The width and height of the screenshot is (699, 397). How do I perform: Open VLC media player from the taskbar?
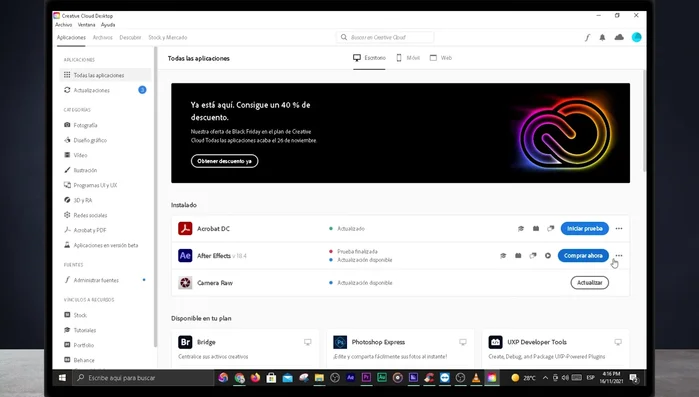coord(476,378)
